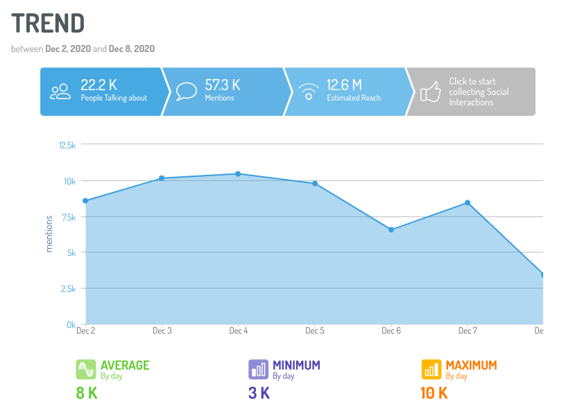Image resolution: width=564 pixels, height=412 pixels.
Task: Click the Mentions speech bubble icon
Action: [186, 91]
